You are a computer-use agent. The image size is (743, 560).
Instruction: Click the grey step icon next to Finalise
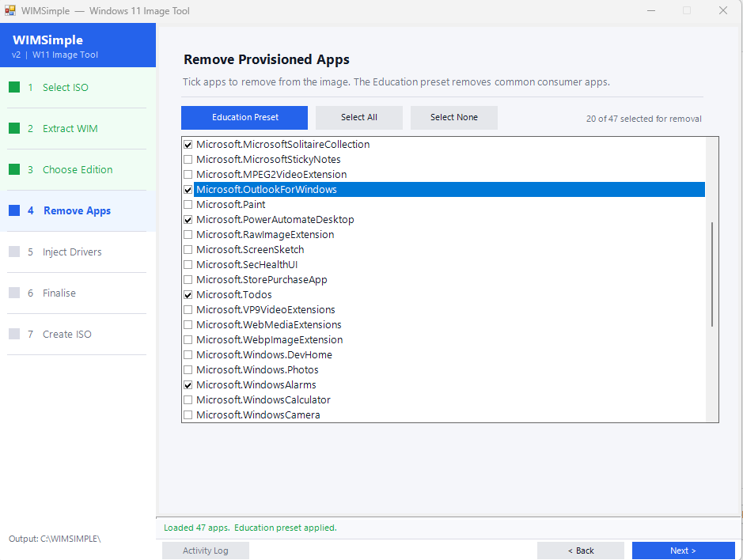click(x=14, y=293)
